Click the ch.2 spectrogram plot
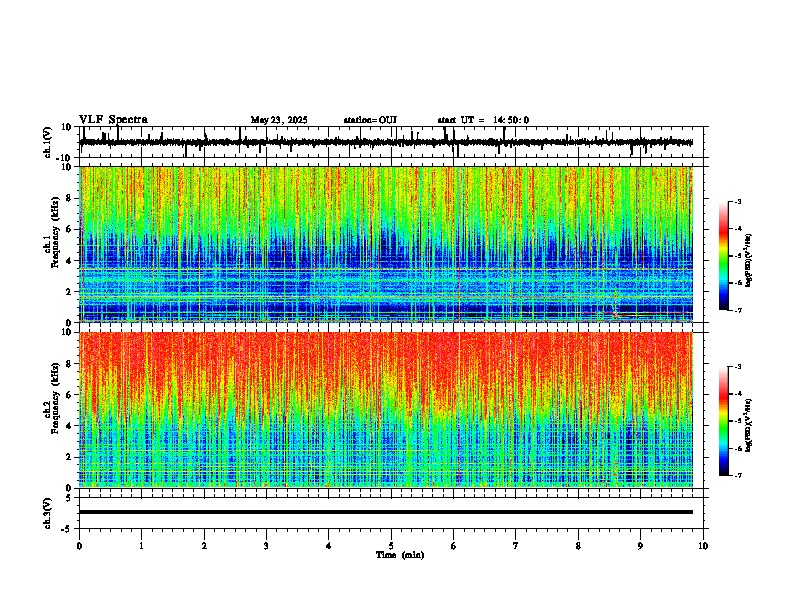This screenshot has width=792, height=612. [x=386, y=410]
